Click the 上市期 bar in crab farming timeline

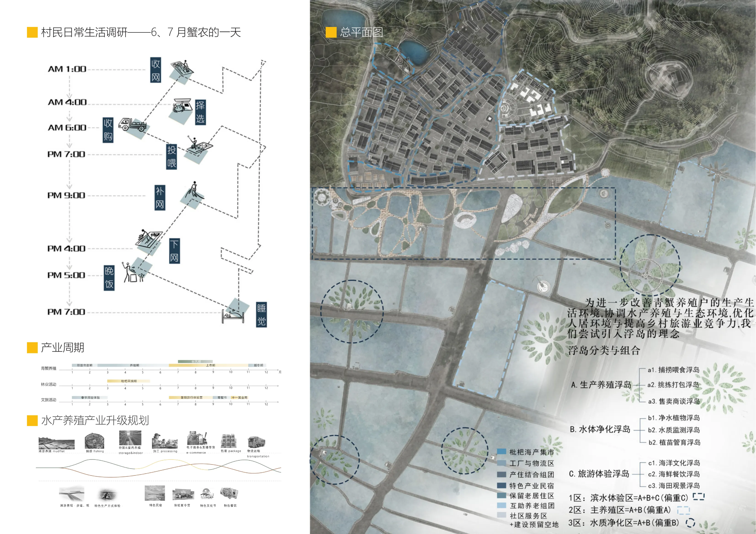click(210, 365)
